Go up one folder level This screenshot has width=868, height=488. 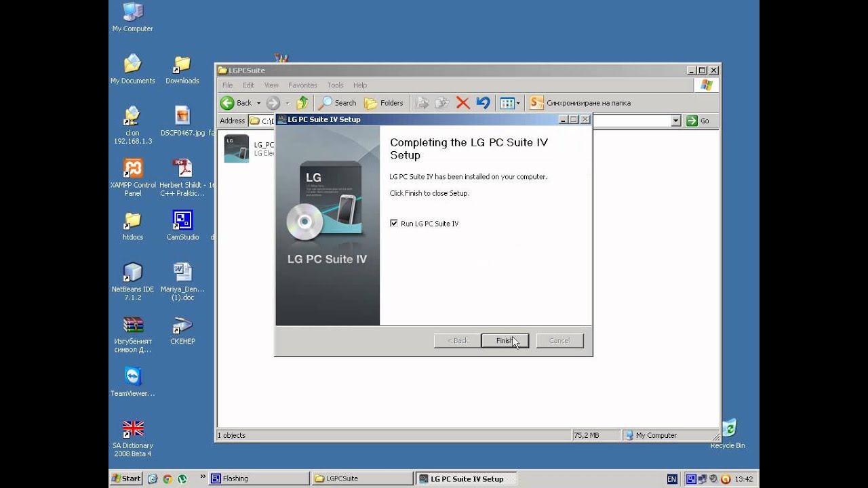click(302, 103)
